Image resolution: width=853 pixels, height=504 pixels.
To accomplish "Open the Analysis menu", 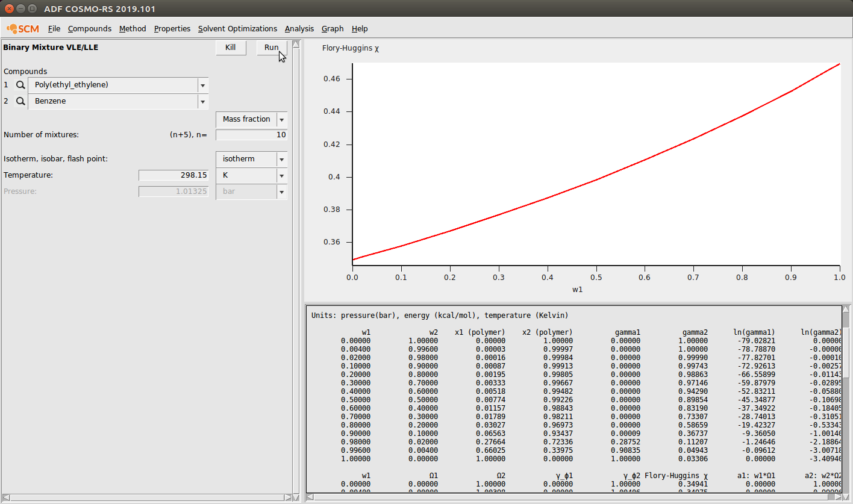I will (x=299, y=29).
